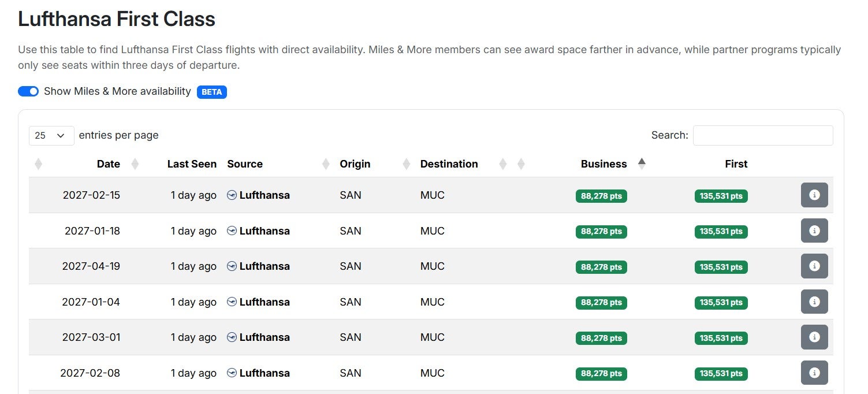Click "1 day ago" in 2027-02-08 row
Viewport: 868px width, 394px height.
(x=193, y=373)
